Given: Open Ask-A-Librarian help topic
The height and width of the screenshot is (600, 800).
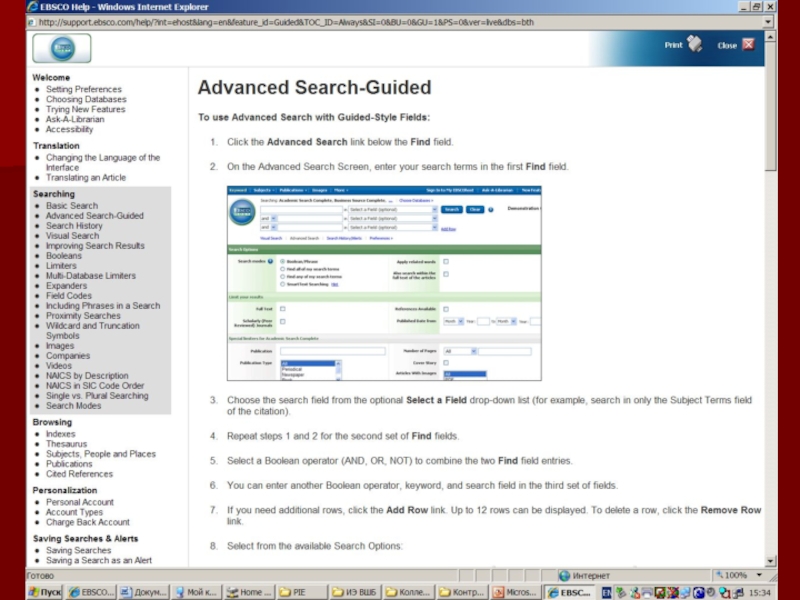Looking at the screenshot, I should pos(75,119).
